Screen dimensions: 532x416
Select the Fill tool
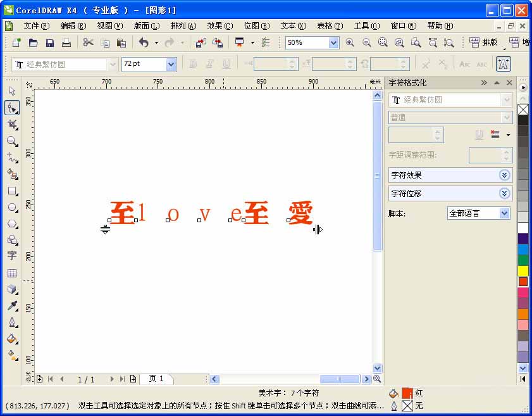[x=12, y=339]
